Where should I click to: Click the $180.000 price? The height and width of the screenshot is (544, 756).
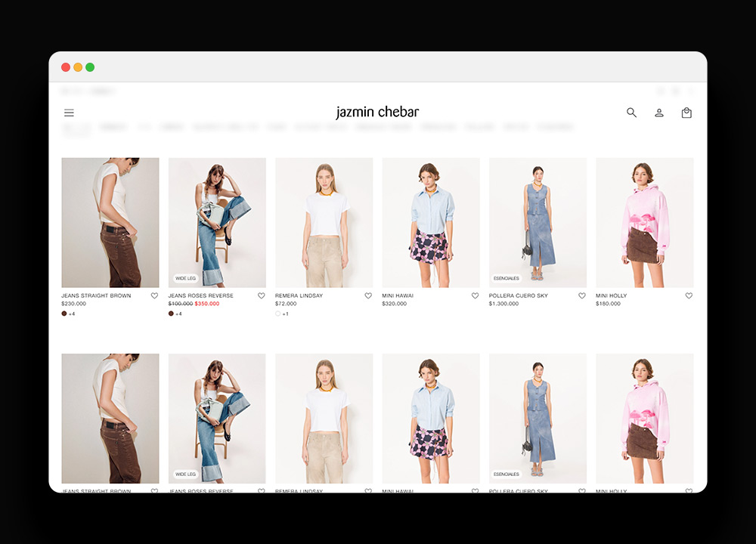click(608, 304)
